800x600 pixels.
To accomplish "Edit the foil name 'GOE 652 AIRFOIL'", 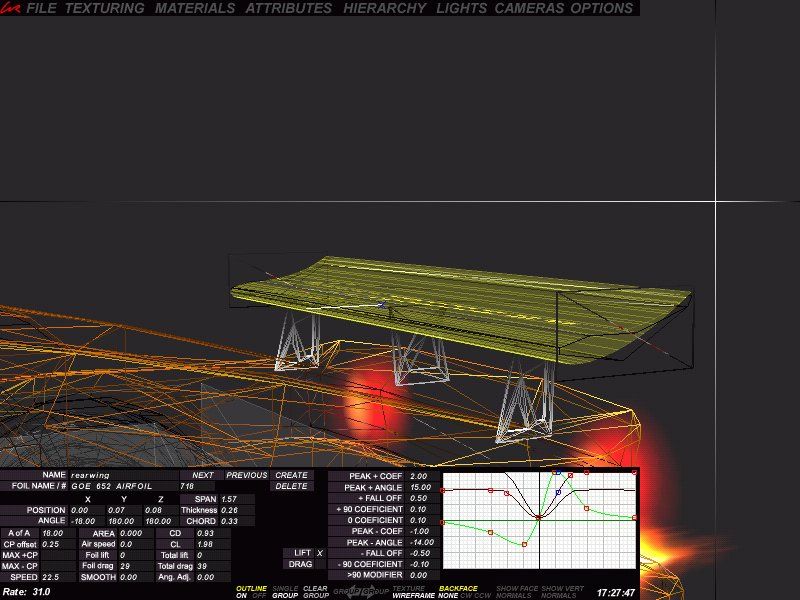I will click(x=124, y=486).
